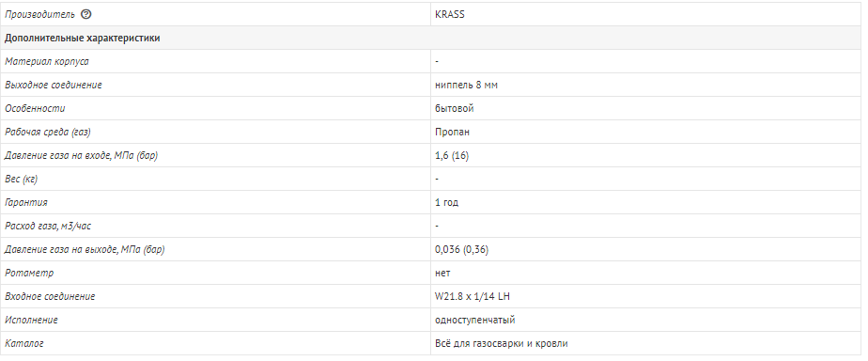The width and height of the screenshot is (868, 361).
Task: Click the Выходное соединение label
Action: (x=54, y=86)
